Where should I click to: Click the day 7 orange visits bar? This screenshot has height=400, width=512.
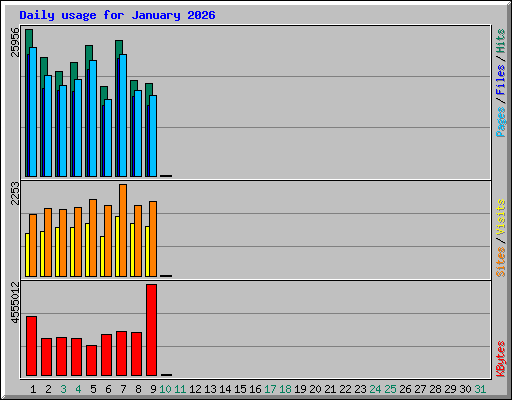(123, 230)
